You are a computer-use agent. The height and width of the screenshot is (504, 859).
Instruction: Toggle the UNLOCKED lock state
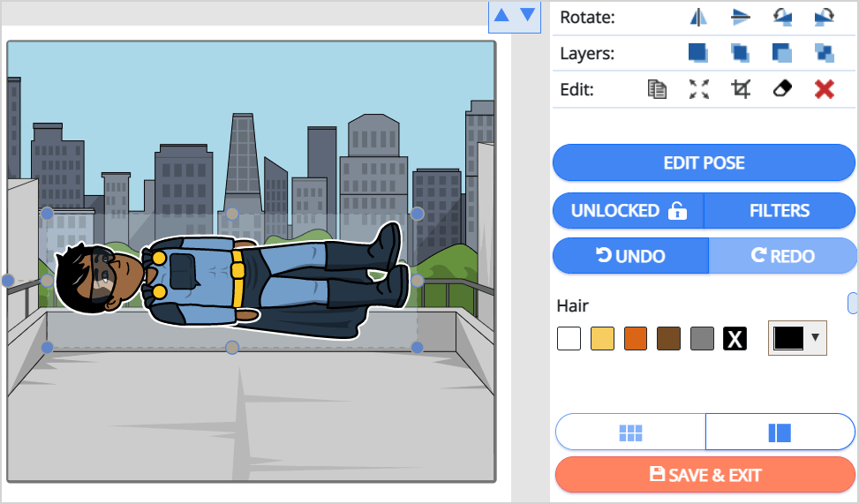click(629, 210)
